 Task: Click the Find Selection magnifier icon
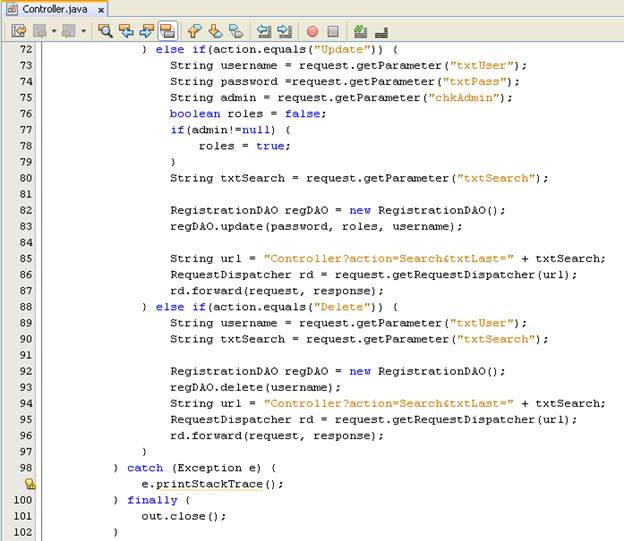coord(105,31)
